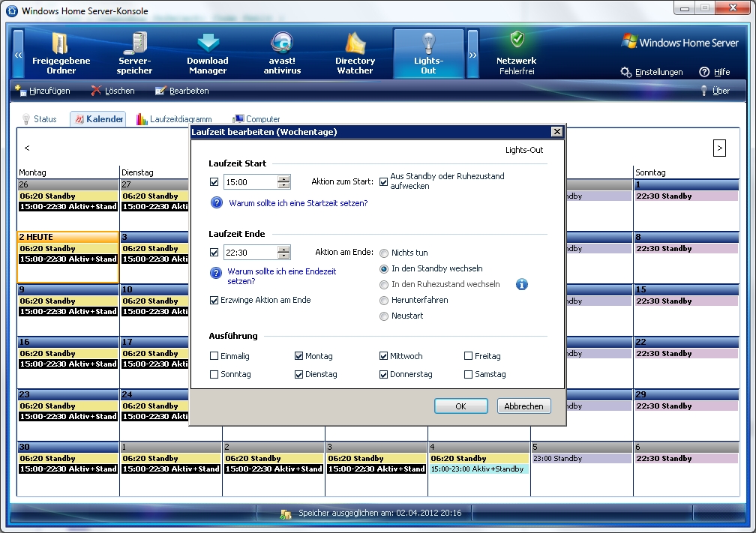Confirm dialog with OK button
This screenshot has height=533, width=756.
tap(461, 406)
